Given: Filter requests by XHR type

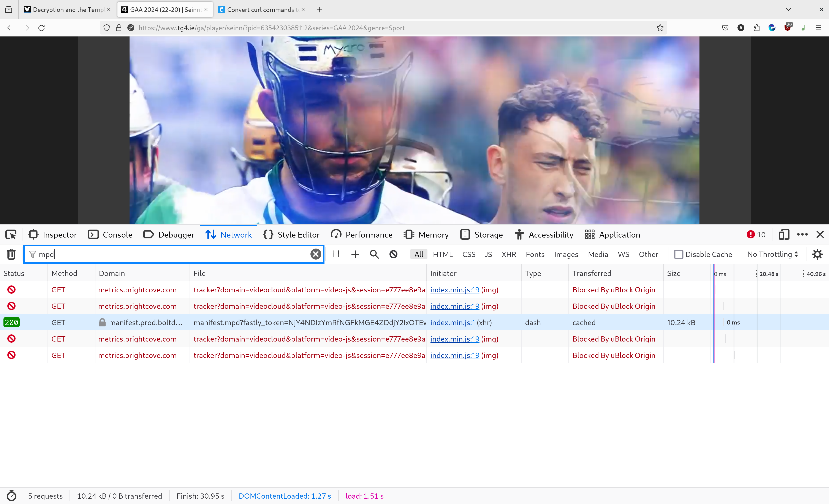Looking at the screenshot, I should (508, 255).
